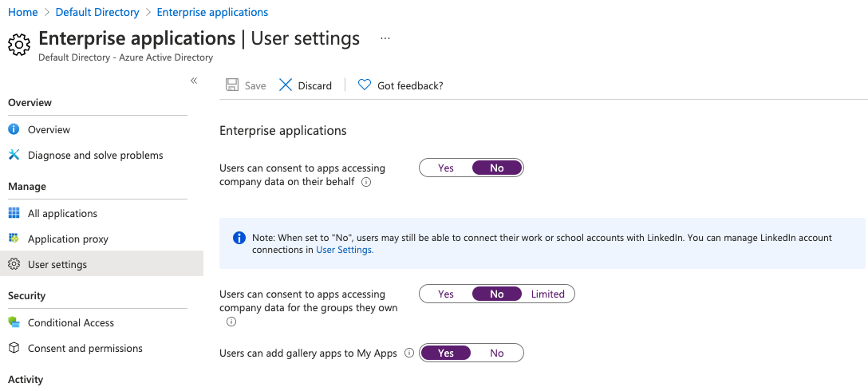This screenshot has width=868, height=391.
Task: Click the 'Activity' sidebar section header
Action: pos(26,379)
